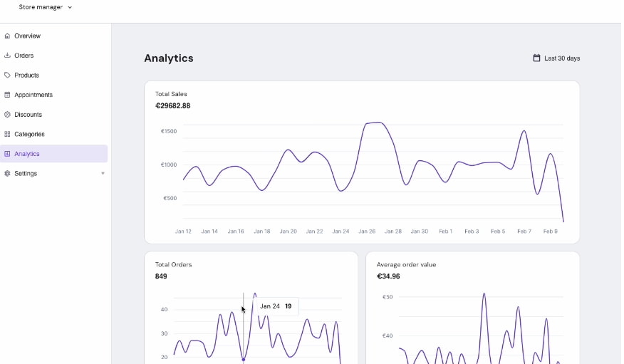
Task: Open the Store manager dropdown
Action: (46, 7)
